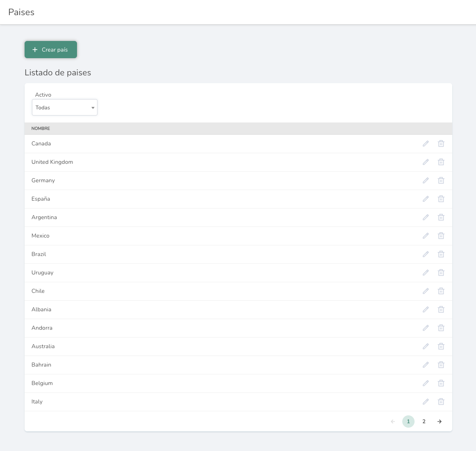Screen dimensions: 476x451
Task: Select current page 1 in pagination
Action: [x=408, y=422]
